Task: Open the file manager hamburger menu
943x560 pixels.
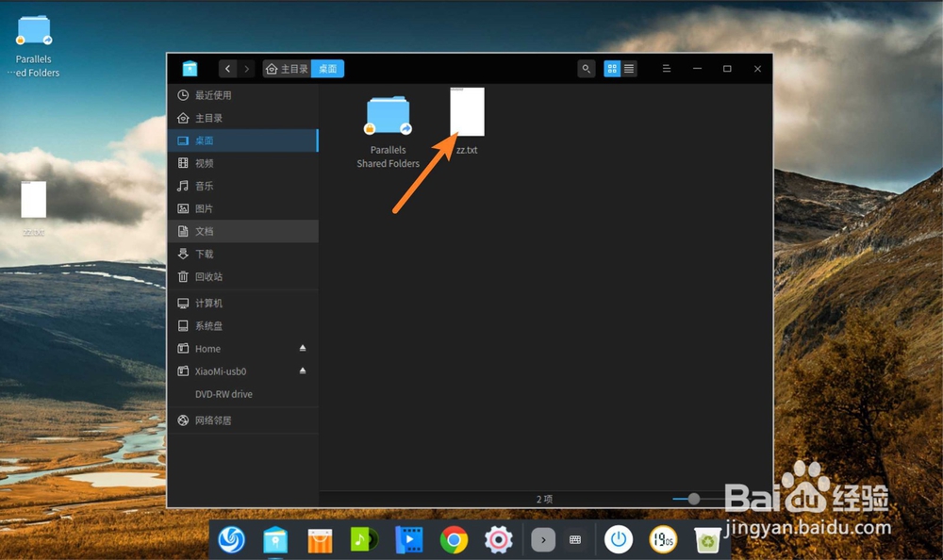Action: 667,69
